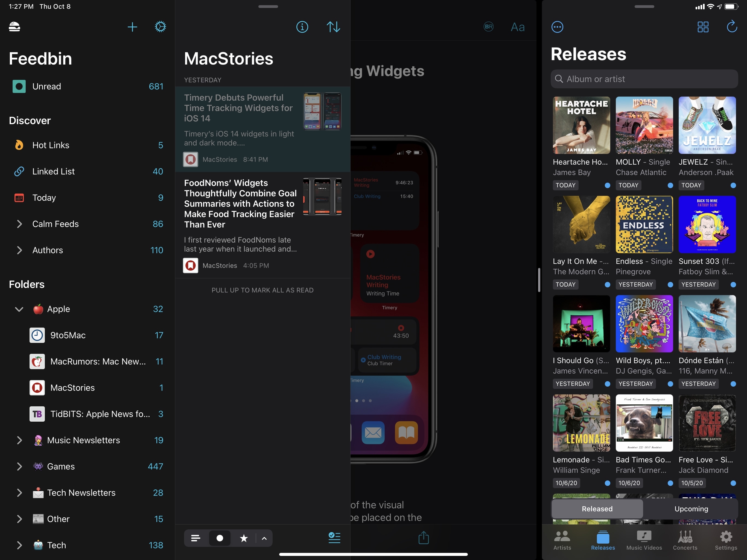Image resolution: width=747 pixels, height=560 pixels.
Task: Select the Unread smart feed
Action: tap(87, 86)
